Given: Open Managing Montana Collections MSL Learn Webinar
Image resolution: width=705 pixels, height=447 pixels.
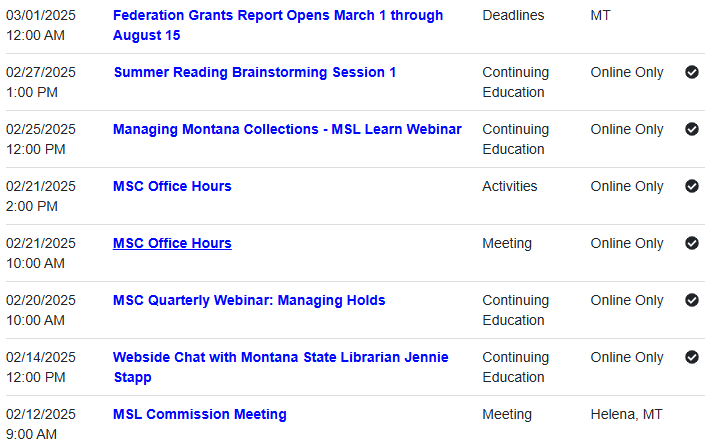Looking at the screenshot, I should pos(287,129).
